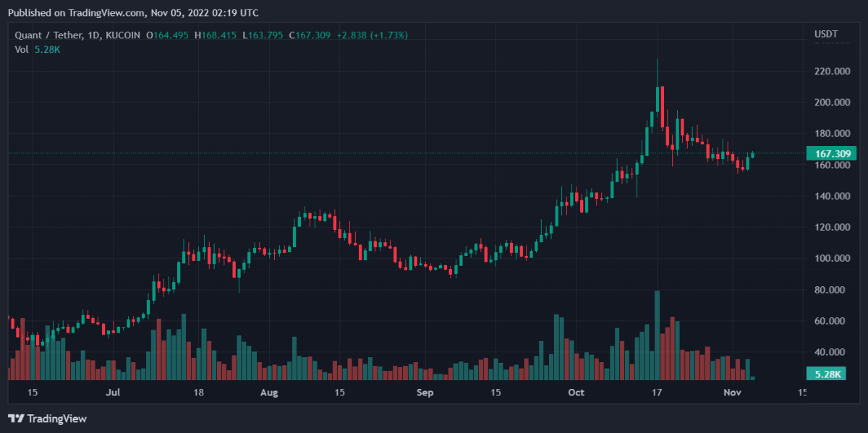Select the Aug marker on the time axis
Screen dimensions: 868x433
269,393
